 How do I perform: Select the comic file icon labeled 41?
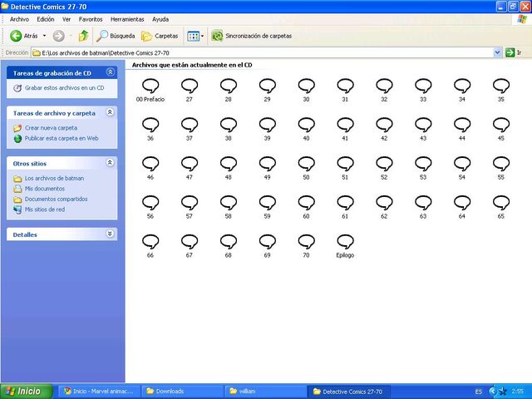pos(346,125)
